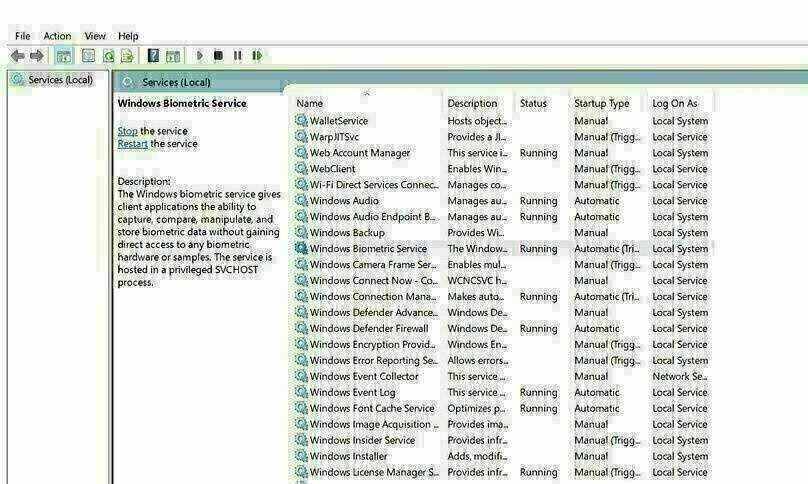Viewport: 808px width, 484px height.
Task: Click the gear icon beside WalletService
Action: pos(301,121)
